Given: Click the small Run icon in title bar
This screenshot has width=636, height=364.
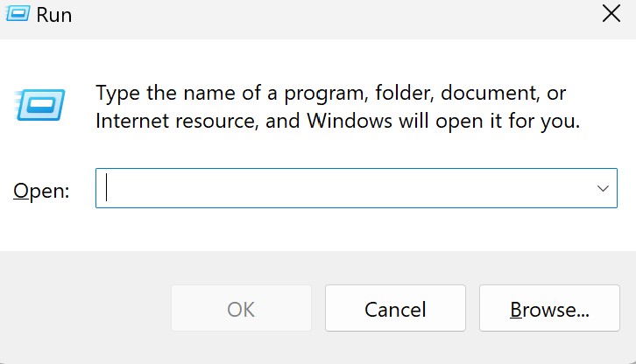Looking at the screenshot, I should [18, 14].
